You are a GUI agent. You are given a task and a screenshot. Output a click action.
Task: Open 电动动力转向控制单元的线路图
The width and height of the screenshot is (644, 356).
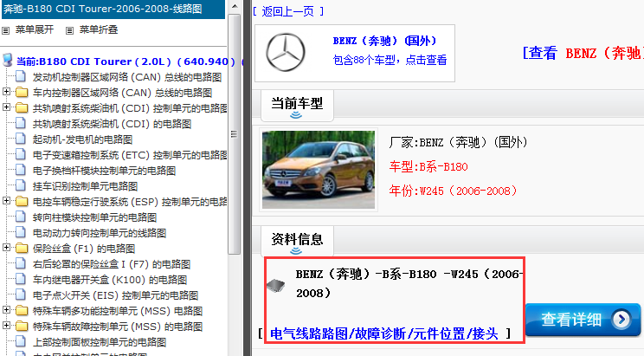100,234
